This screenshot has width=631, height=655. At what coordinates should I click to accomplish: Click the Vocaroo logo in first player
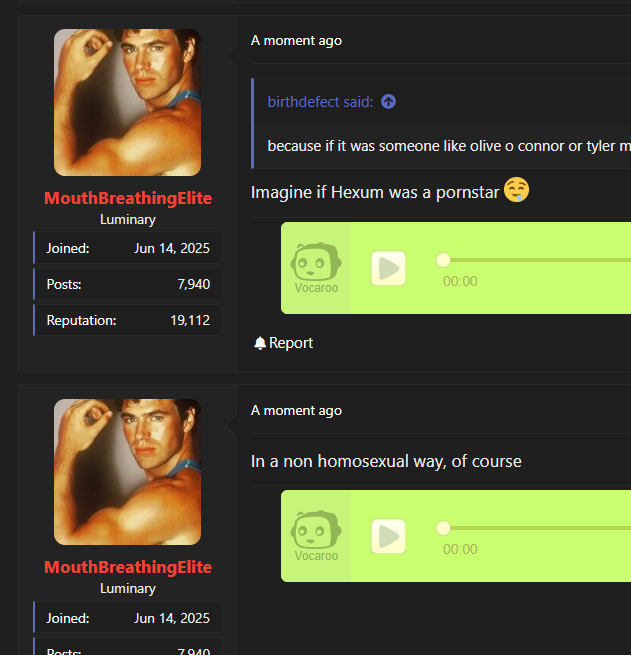(x=316, y=268)
